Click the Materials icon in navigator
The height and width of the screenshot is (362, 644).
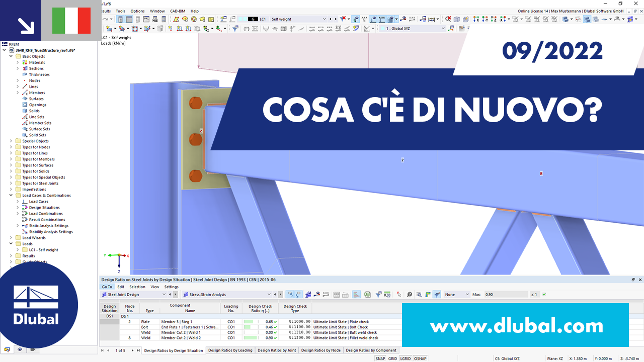[x=25, y=62]
